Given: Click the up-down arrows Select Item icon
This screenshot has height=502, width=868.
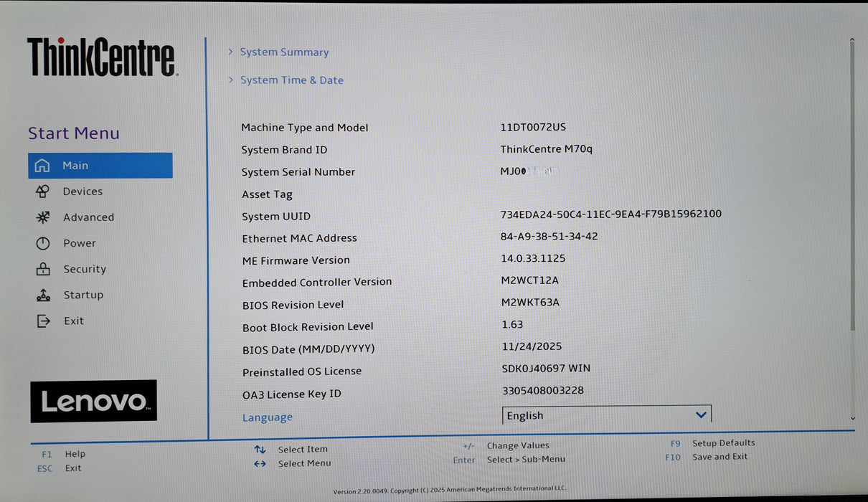Looking at the screenshot, I should coord(260,450).
